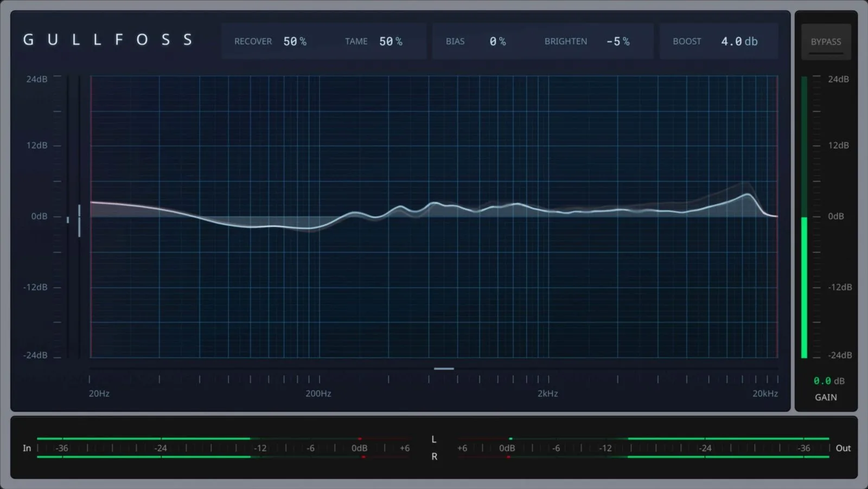Click the RECOVER value field
The height and width of the screenshot is (489, 868).
(x=296, y=41)
